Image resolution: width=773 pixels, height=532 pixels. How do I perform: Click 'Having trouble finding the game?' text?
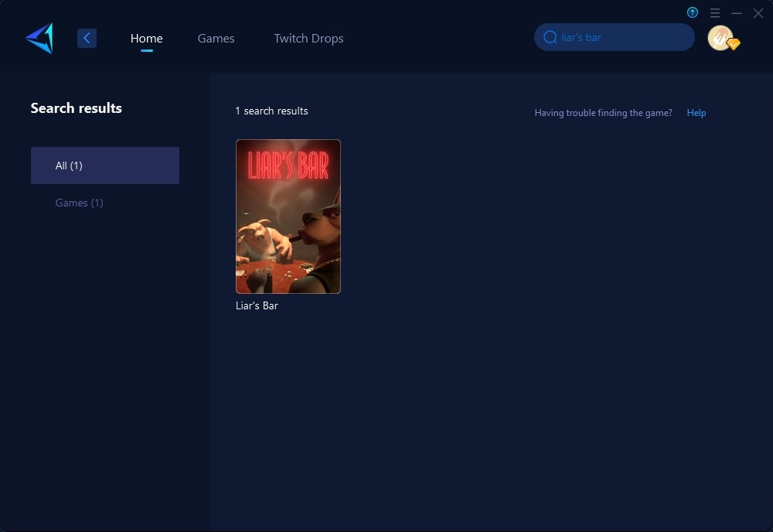604,113
